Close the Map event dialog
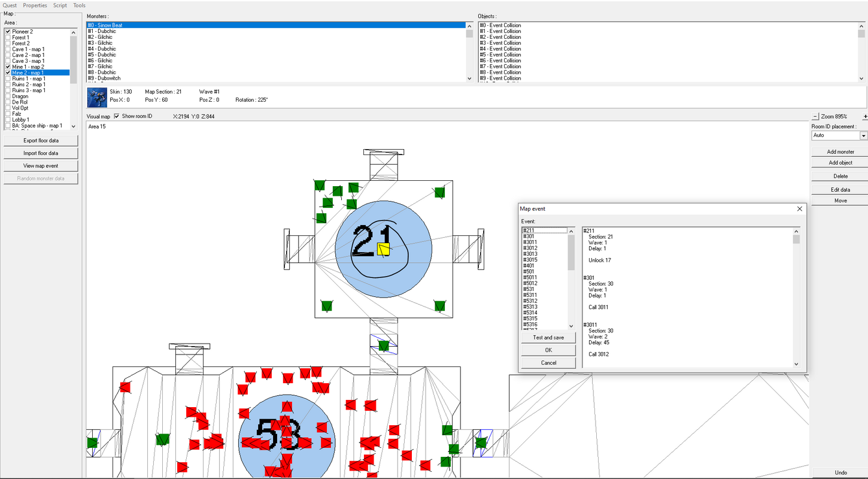Viewport: 868px width, 479px height. point(799,209)
